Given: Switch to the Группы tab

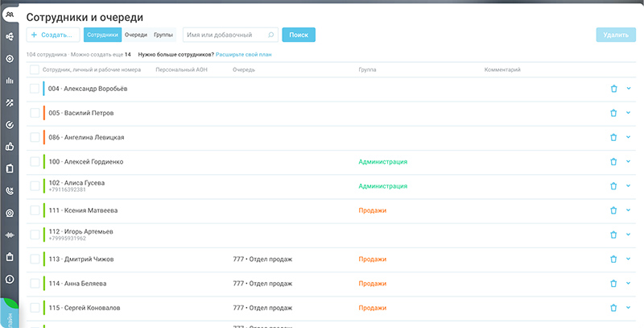Looking at the screenshot, I should (163, 35).
